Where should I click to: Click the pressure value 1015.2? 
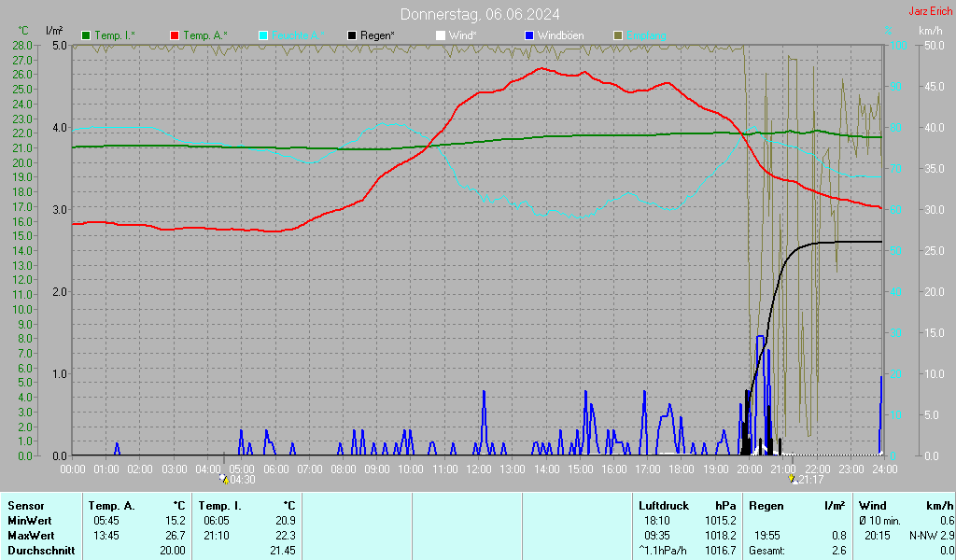pyautogui.click(x=721, y=521)
